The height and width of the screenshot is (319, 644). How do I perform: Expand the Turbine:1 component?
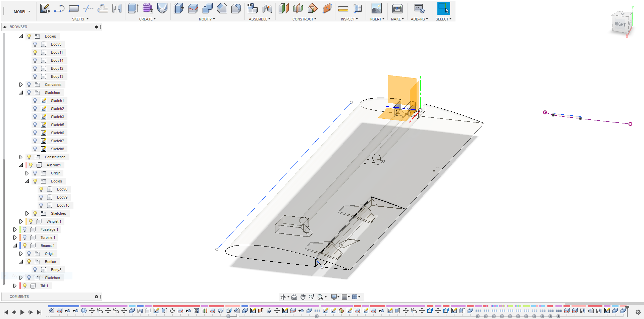click(15, 237)
